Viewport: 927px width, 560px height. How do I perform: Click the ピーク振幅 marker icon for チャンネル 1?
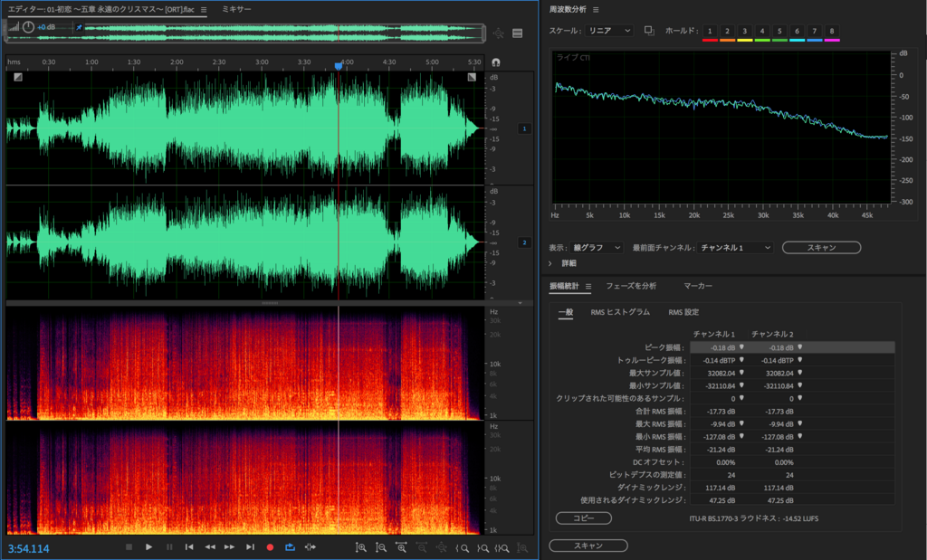click(x=741, y=347)
